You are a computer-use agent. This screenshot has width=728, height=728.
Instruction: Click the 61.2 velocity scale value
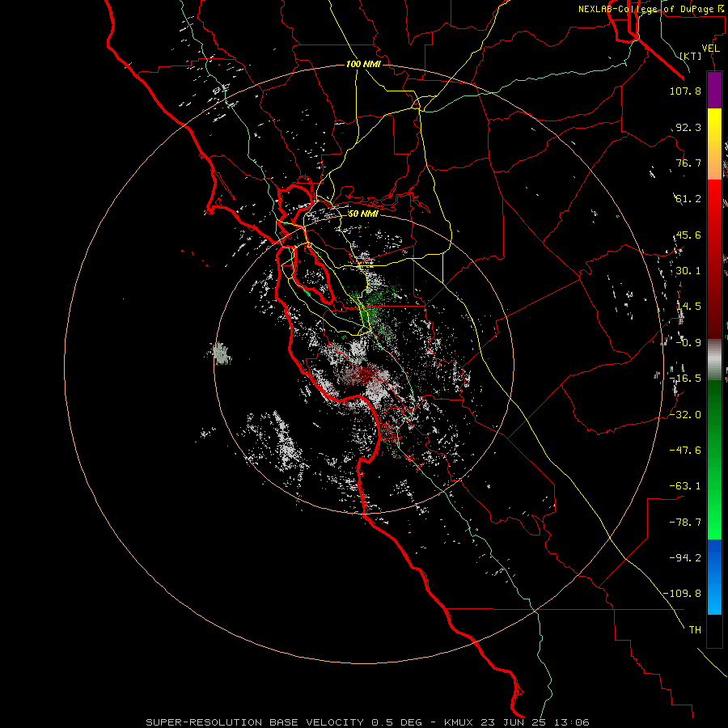click(x=688, y=199)
